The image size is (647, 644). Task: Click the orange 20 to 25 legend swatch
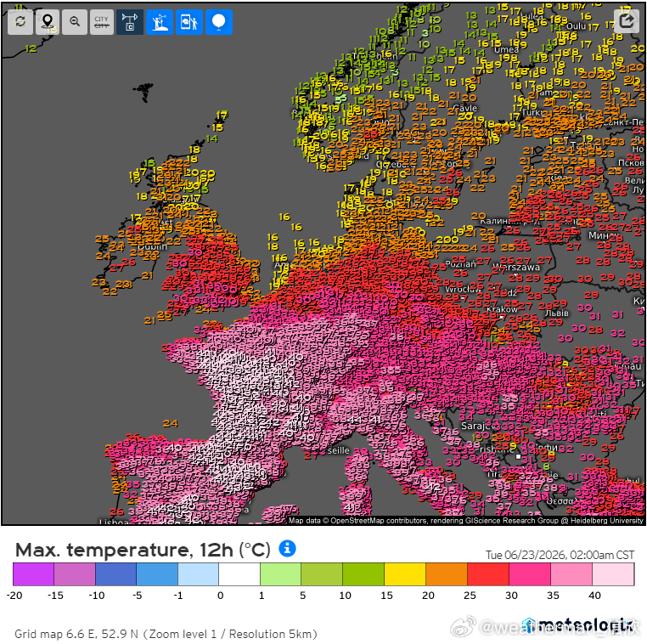447,573
